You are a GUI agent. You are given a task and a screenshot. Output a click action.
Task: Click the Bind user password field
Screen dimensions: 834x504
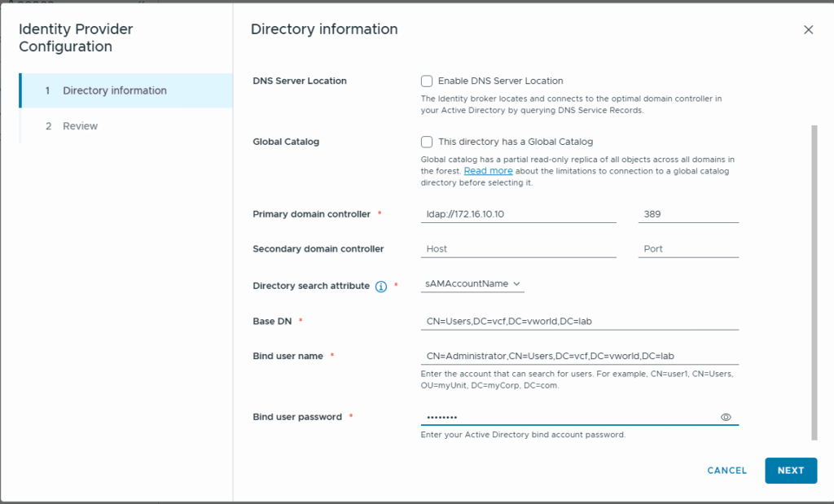click(x=568, y=417)
